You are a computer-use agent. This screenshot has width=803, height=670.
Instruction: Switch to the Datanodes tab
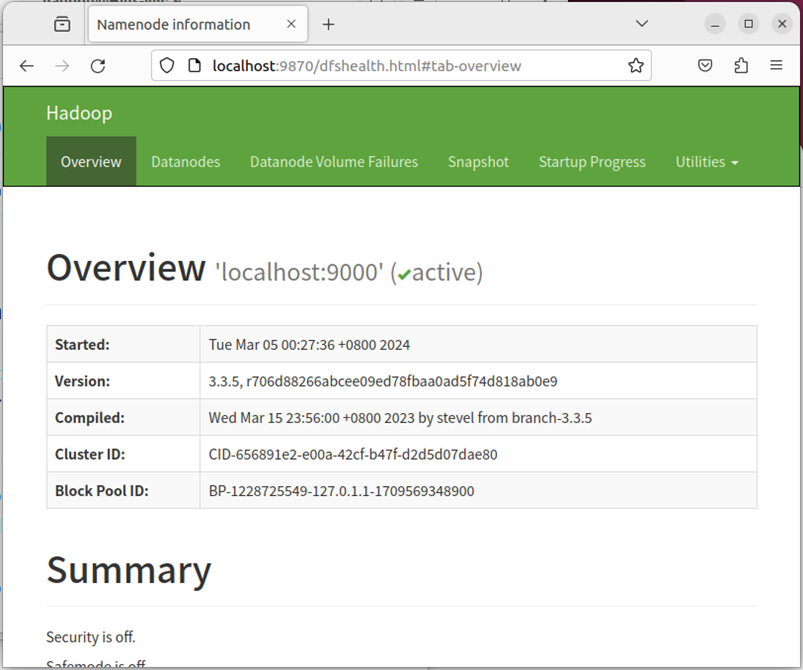[x=185, y=162]
